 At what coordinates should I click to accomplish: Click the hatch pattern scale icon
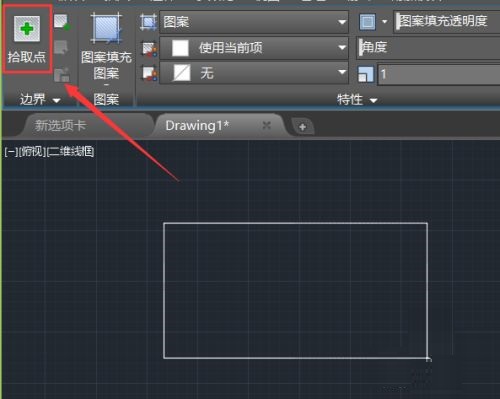click(x=366, y=74)
